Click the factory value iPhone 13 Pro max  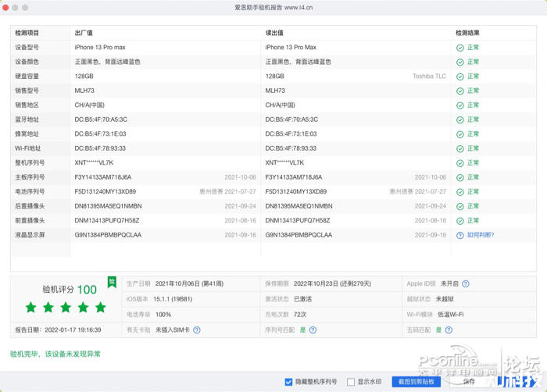coord(100,48)
